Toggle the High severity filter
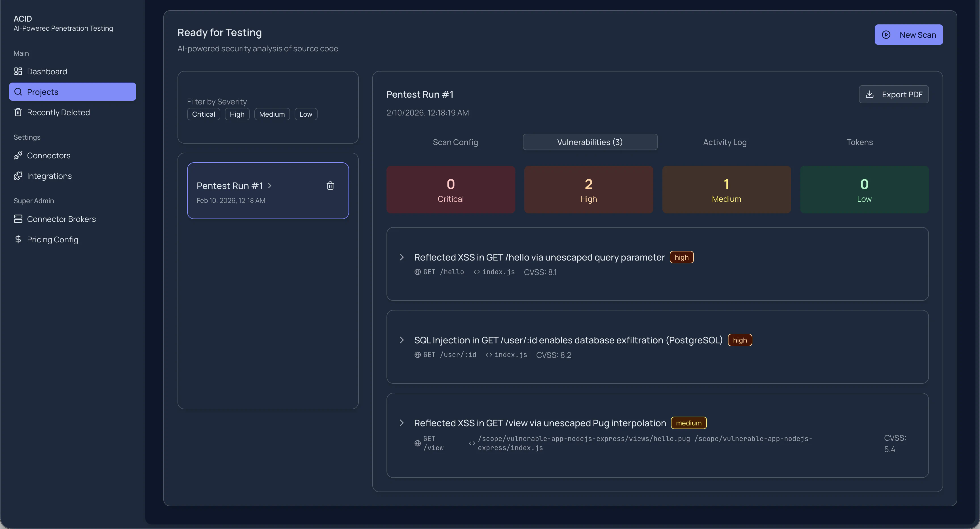980x529 pixels. pos(237,114)
